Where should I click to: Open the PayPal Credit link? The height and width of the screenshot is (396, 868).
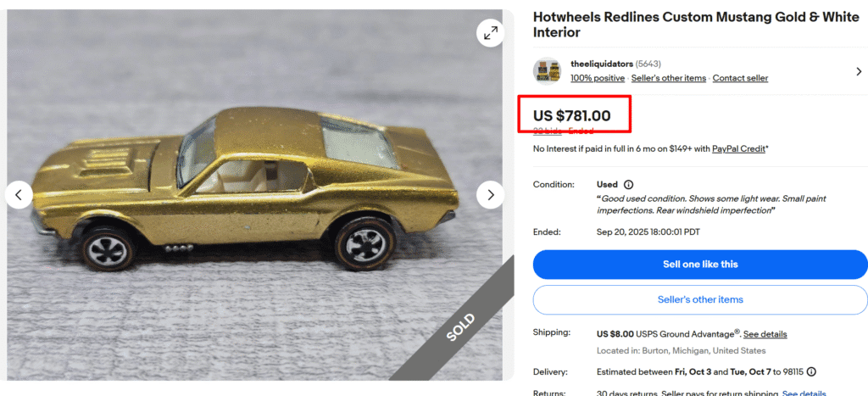click(x=738, y=149)
